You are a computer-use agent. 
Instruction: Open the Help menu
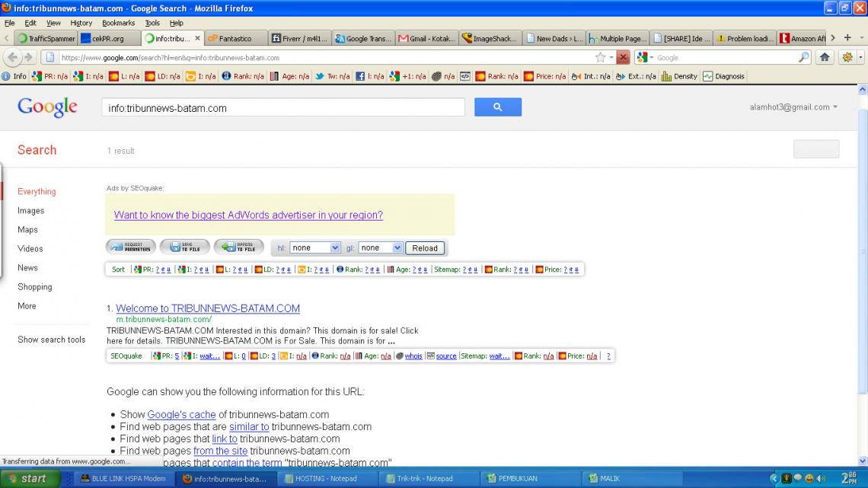(x=176, y=23)
